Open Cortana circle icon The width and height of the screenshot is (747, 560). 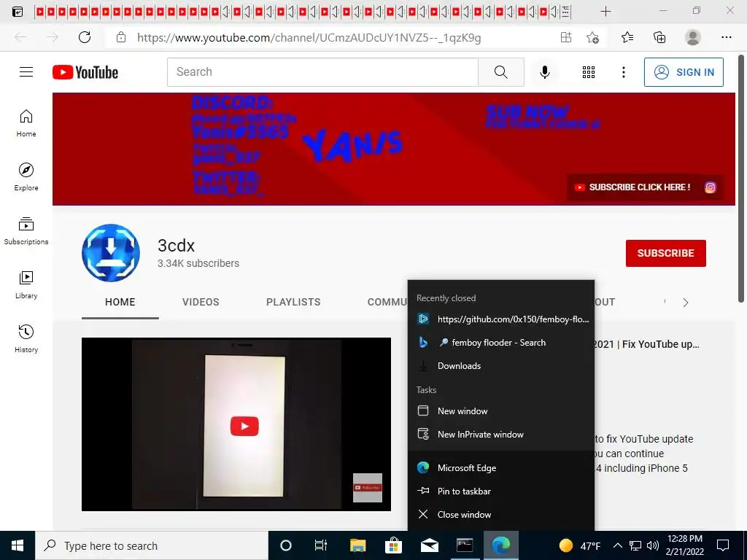click(286, 545)
